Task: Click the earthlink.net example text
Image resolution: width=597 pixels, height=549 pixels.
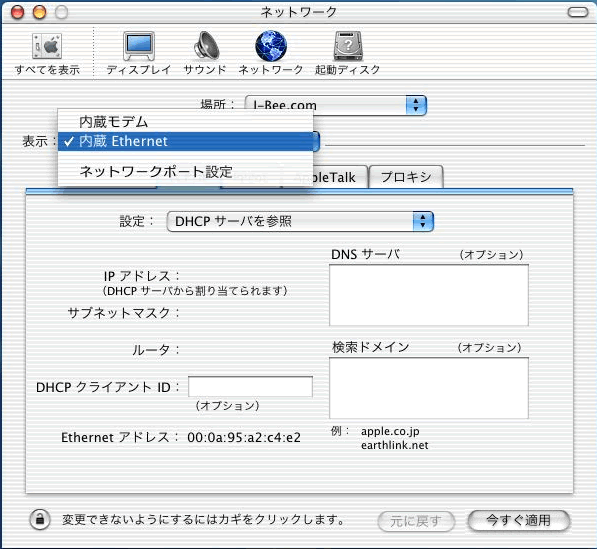Action: click(x=394, y=445)
